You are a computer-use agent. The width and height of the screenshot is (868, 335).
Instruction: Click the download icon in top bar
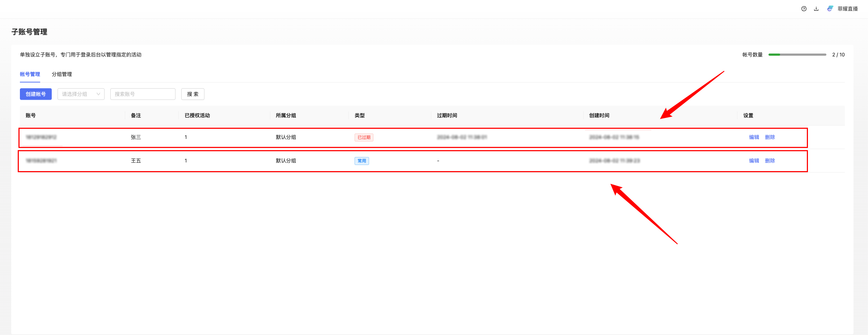[816, 9]
